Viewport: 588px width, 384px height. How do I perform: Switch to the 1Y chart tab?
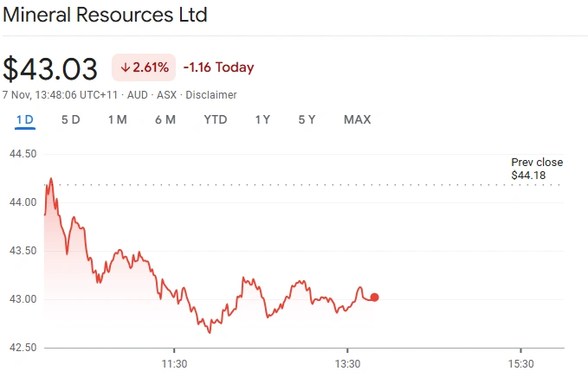[x=262, y=119]
